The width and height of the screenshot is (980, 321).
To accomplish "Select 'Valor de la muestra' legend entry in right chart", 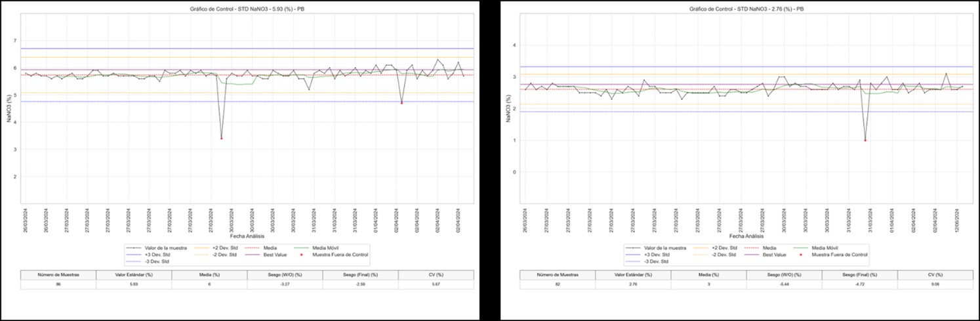I will tap(656, 248).
